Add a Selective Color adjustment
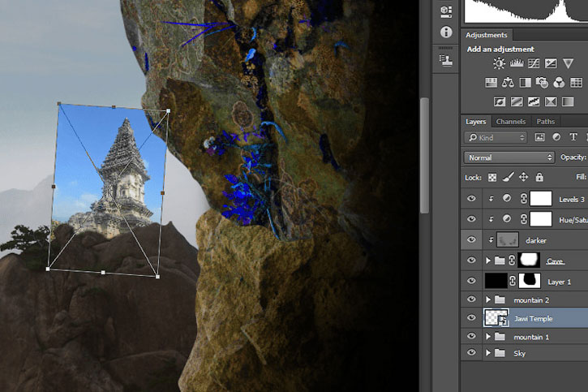The height and width of the screenshot is (392, 588). 551,101
